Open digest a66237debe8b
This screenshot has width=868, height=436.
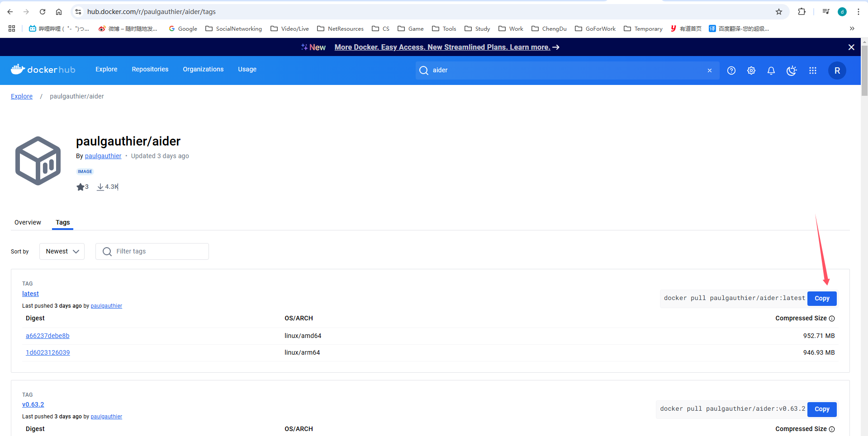(x=47, y=336)
